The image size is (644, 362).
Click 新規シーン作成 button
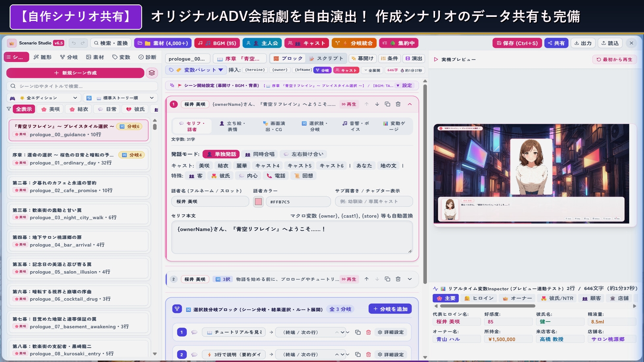coord(75,73)
